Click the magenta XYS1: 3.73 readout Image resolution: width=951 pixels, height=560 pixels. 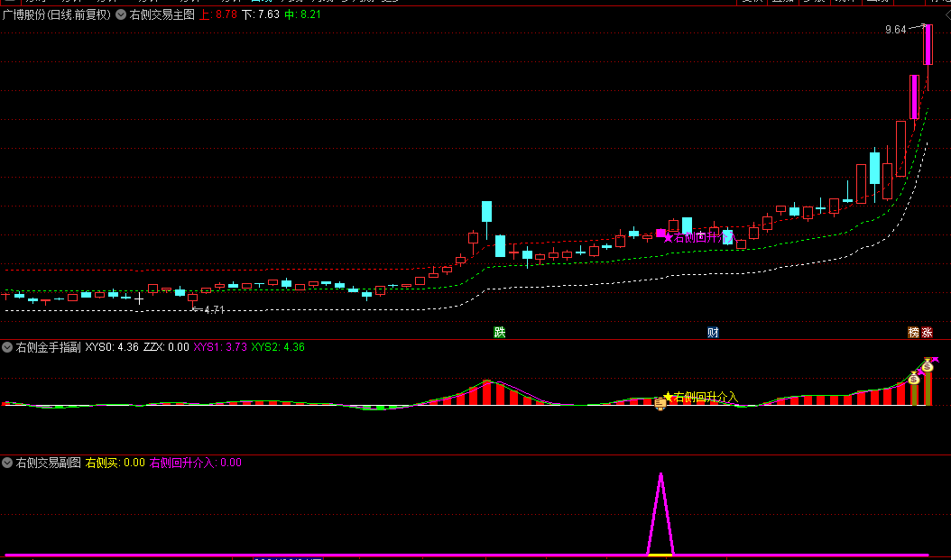(220, 347)
